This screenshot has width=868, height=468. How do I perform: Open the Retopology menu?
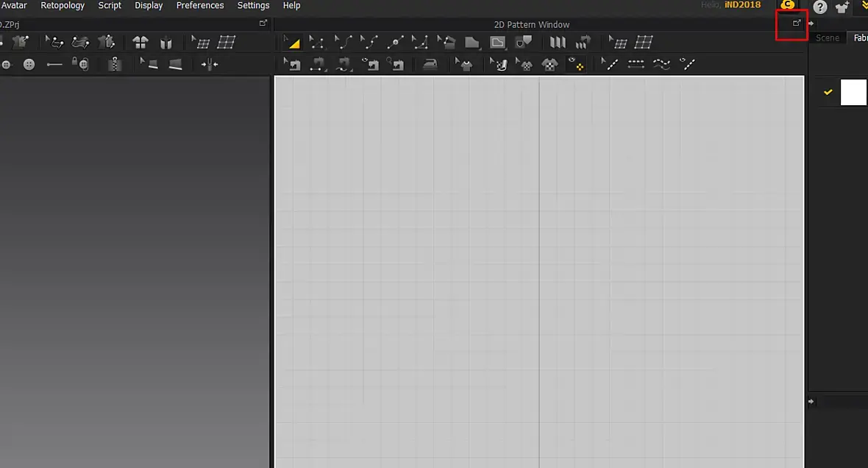(x=63, y=6)
